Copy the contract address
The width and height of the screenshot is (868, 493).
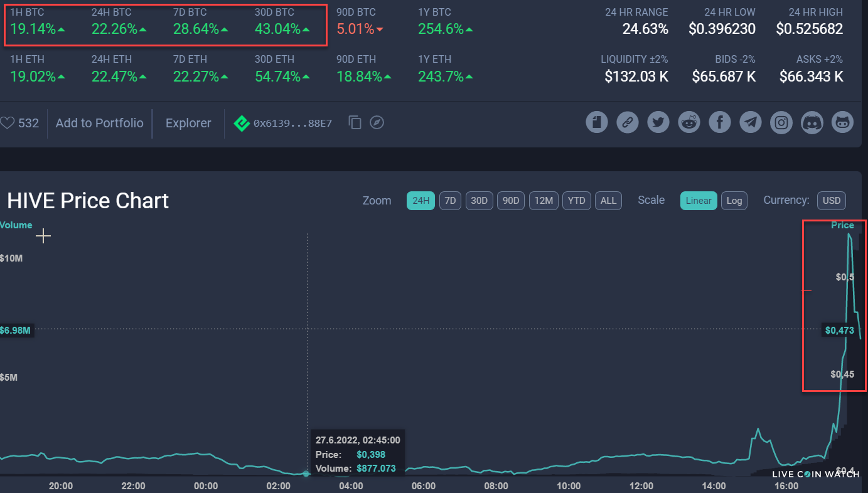[355, 123]
